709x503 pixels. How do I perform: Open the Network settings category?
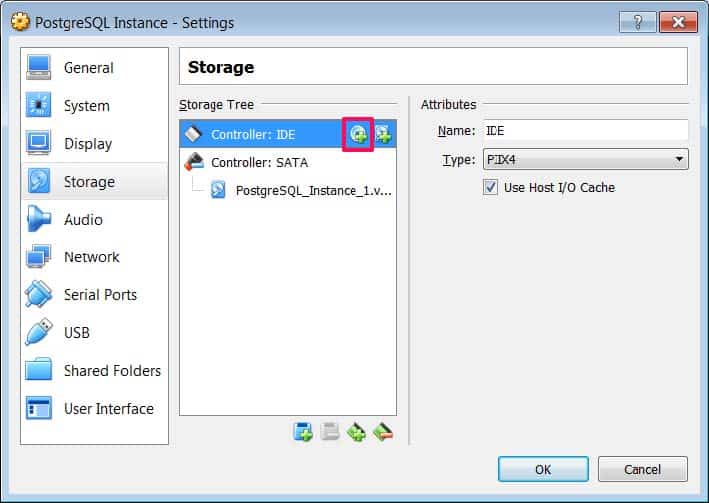point(95,257)
